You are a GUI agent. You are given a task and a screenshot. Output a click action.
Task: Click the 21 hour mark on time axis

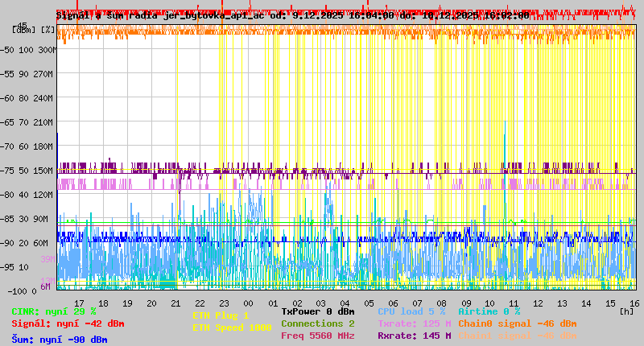tap(175, 303)
